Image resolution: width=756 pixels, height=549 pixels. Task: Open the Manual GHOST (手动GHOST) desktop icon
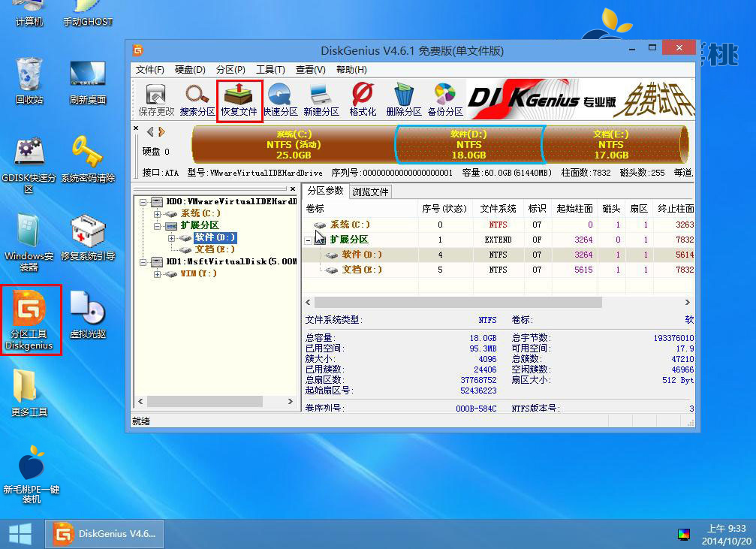88,14
